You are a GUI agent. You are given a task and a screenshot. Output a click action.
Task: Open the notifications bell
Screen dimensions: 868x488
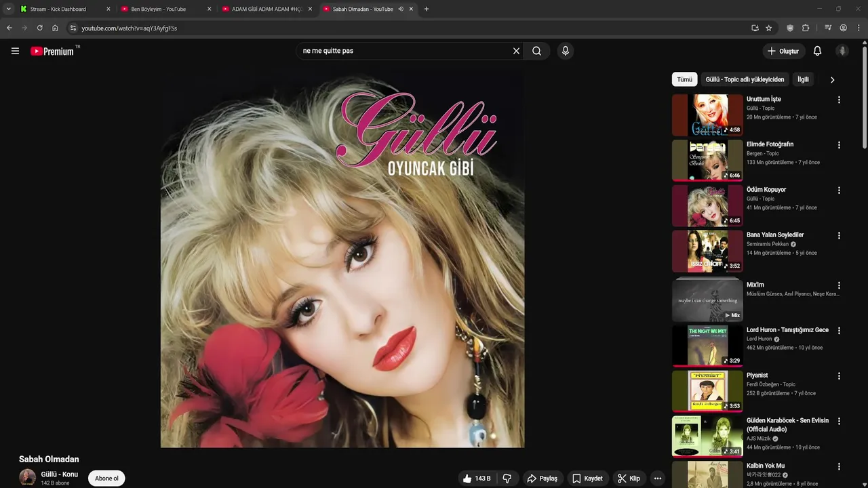coord(817,51)
